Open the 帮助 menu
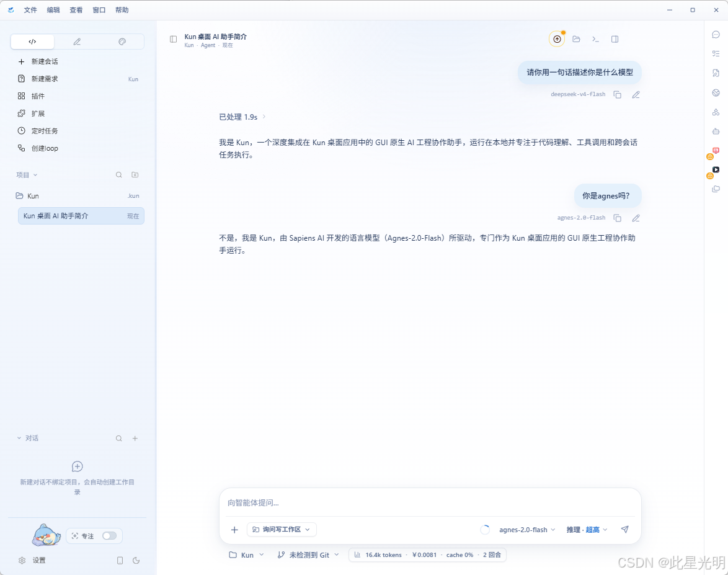This screenshot has width=728, height=575. pos(122,10)
